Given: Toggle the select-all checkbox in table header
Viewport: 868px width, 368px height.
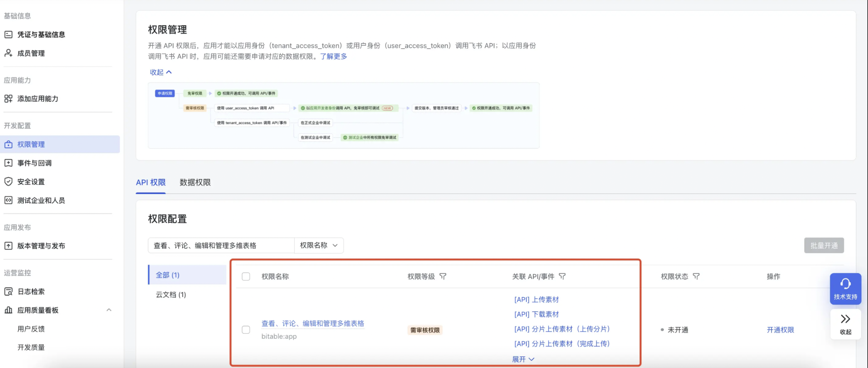Looking at the screenshot, I should click(246, 276).
